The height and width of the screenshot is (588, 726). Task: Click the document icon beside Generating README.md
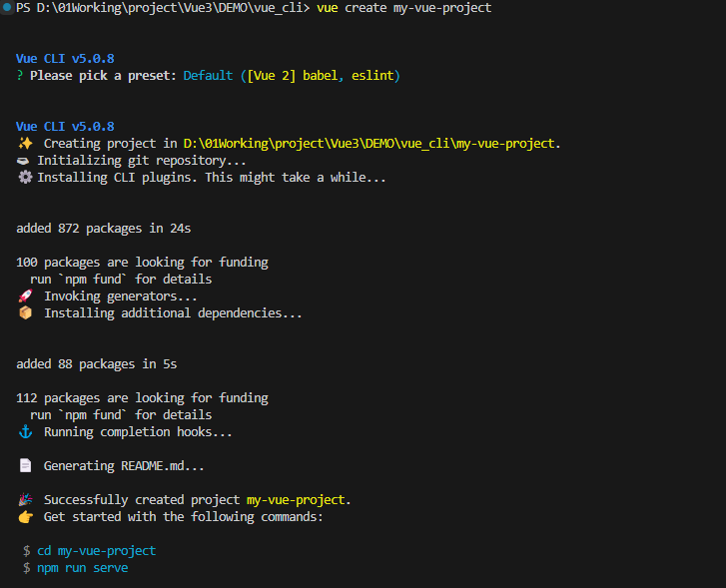[25, 466]
